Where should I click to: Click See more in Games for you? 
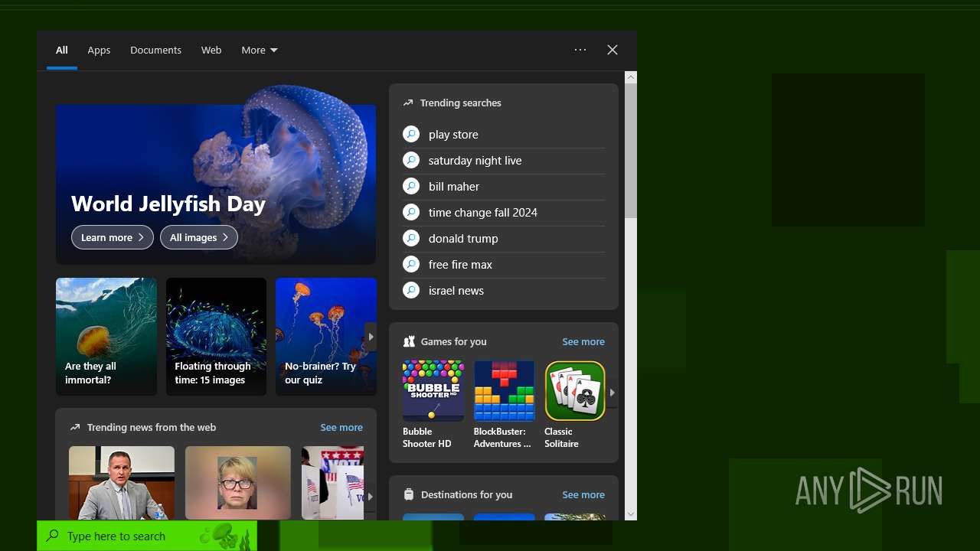click(x=583, y=342)
